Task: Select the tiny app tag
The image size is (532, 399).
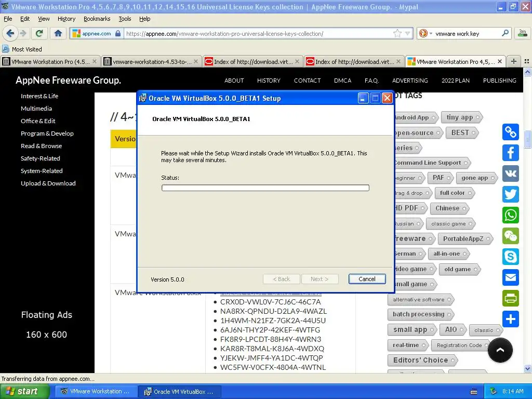Action: pyautogui.click(x=461, y=117)
